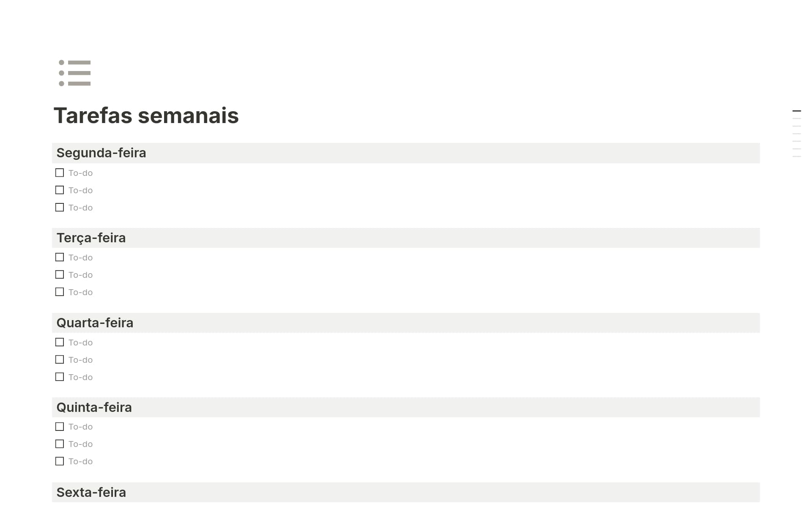Viewport: 812px width, 507px height.
Task: Select the Terça-feira heading block
Action: pos(91,238)
